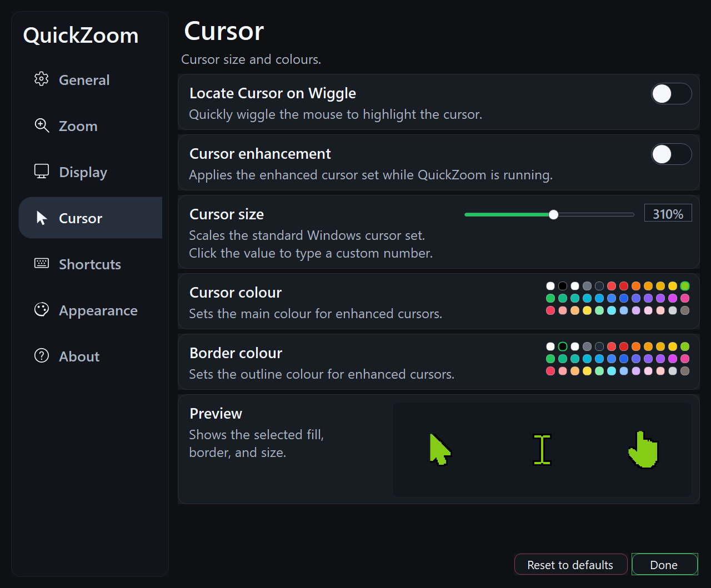Turn on Cursor enhancement switch
Screen dimensions: 711x588
click(x=672, y=154)
